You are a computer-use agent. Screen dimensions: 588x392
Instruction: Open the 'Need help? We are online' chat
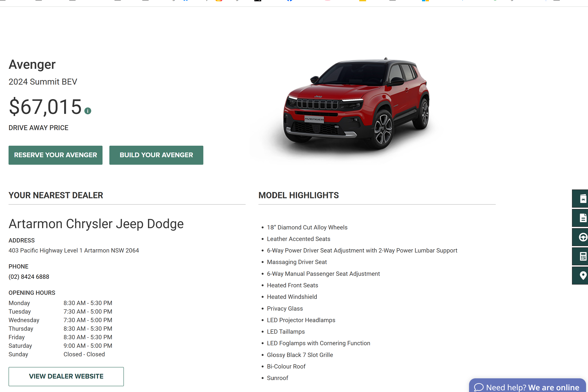[x=532, y=387]
